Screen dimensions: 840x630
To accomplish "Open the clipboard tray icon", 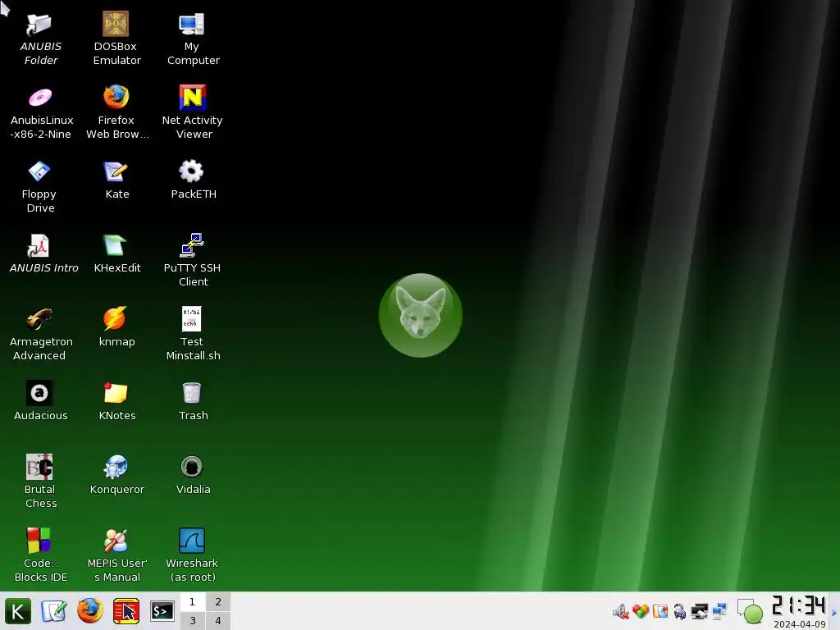I will 660,611.
